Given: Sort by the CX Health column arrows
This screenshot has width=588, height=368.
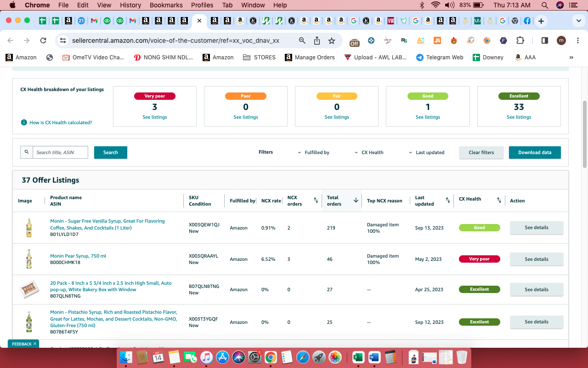Looking at the screenshot, I should pos(499,200).
